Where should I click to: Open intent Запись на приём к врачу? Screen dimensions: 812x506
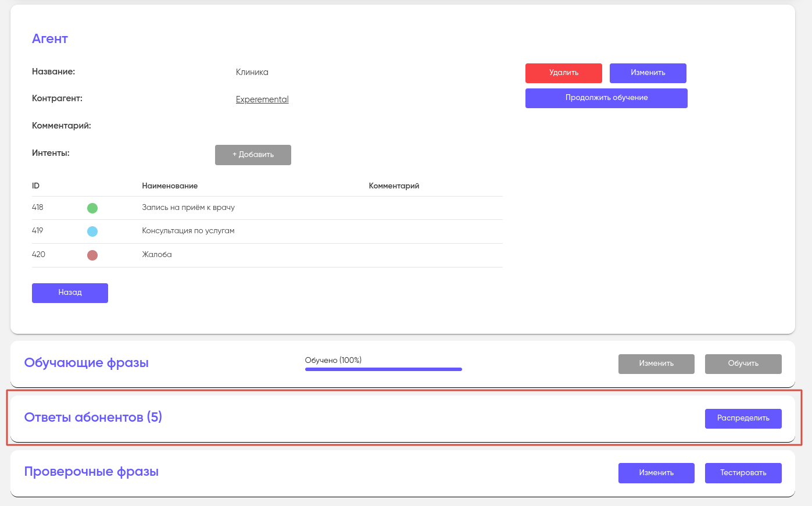click(x=188, y=208)
